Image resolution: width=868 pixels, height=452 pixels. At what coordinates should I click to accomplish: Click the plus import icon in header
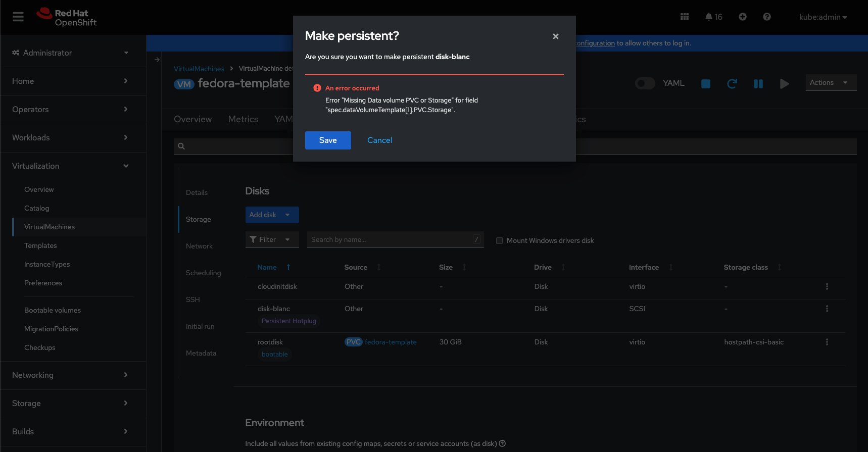point(743,17)
